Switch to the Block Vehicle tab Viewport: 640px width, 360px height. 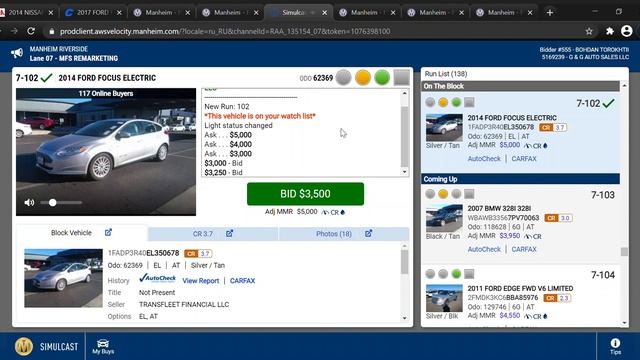[71, 233]
